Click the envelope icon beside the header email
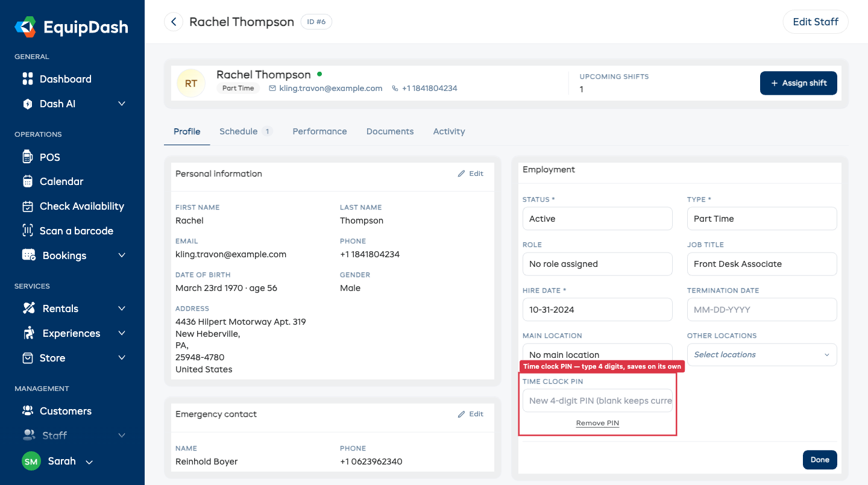Image resolution: width=868 pixels, height=485 pixels. 272,89
